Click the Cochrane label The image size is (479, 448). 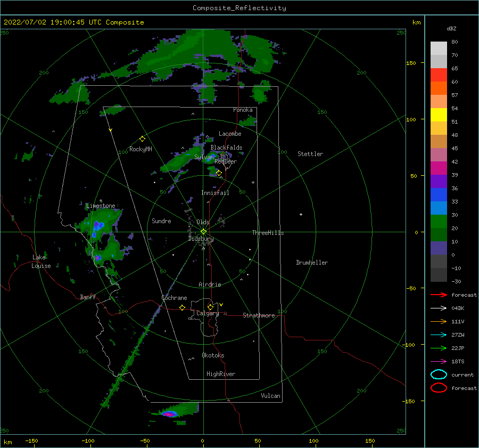[x=174, y=298]
